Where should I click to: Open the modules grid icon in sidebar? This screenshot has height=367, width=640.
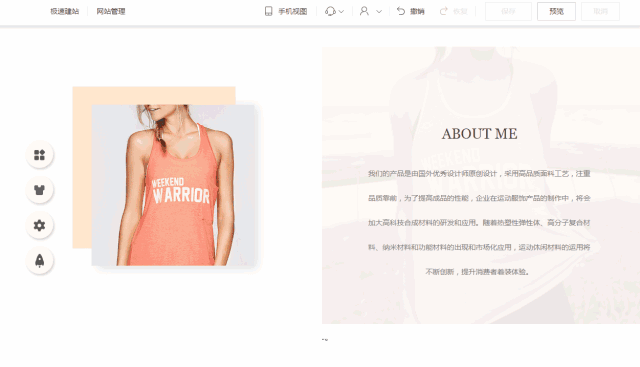point(40,155)
